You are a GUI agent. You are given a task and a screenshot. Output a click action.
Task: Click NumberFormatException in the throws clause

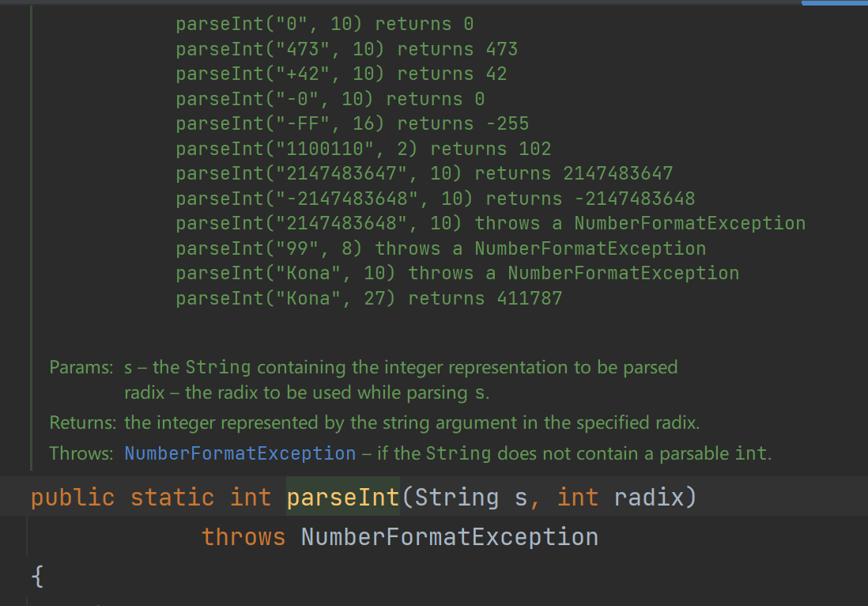coord(449,537)
